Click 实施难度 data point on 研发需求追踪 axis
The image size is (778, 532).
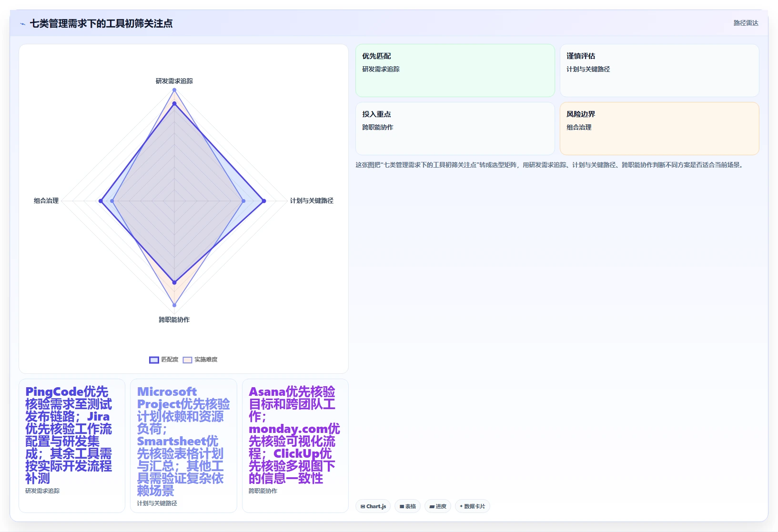174,90
